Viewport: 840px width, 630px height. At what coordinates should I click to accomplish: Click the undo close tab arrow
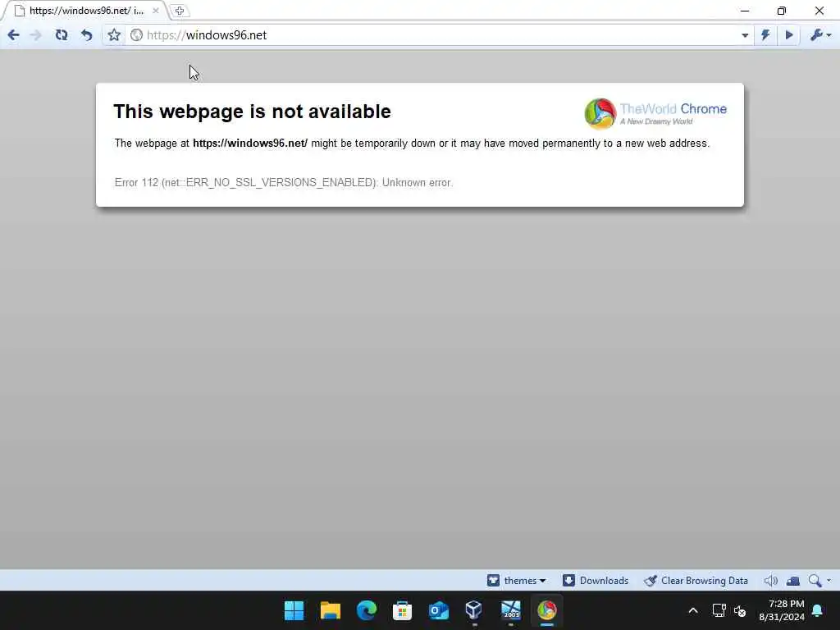point(87,35)
